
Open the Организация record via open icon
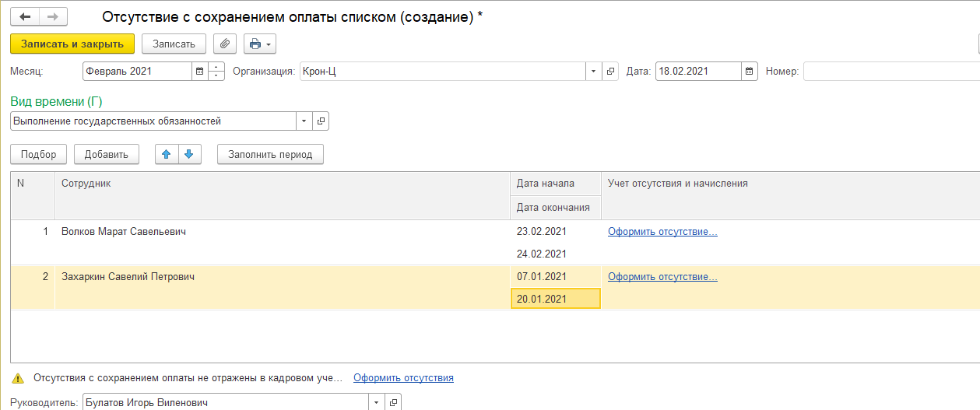pyautogui.click(x=611, y=72)
